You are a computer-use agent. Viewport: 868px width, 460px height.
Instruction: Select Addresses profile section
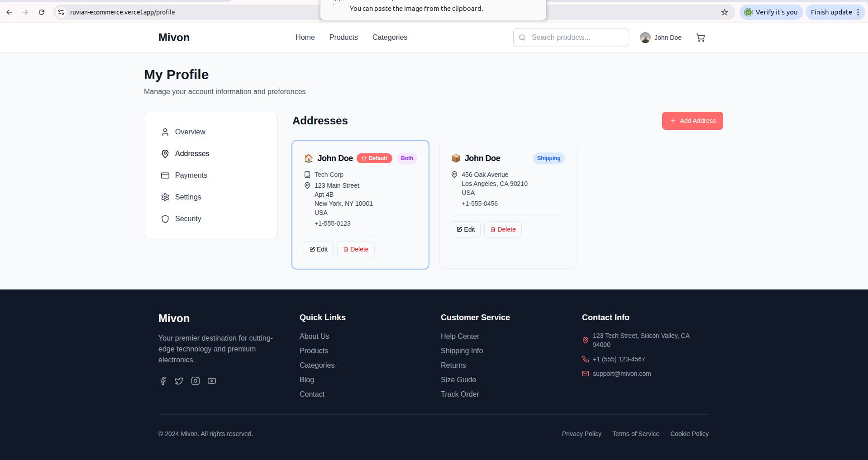coord(211,154)
